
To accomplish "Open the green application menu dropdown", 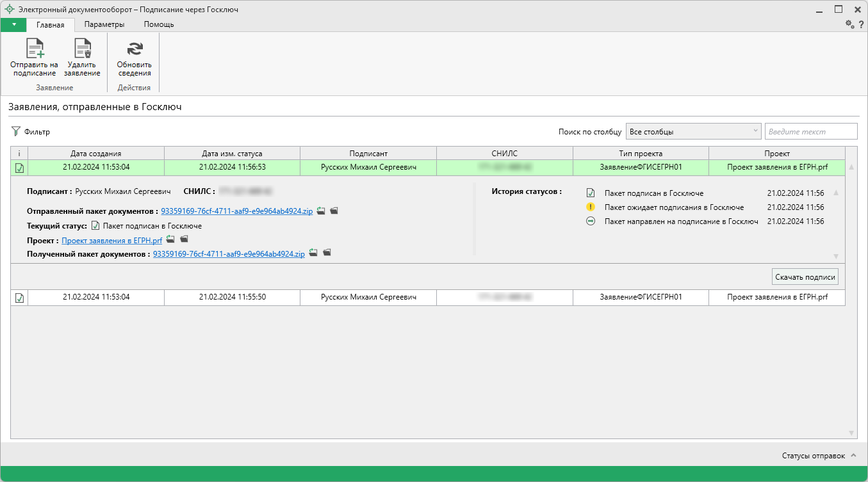I will pos(13,24).
